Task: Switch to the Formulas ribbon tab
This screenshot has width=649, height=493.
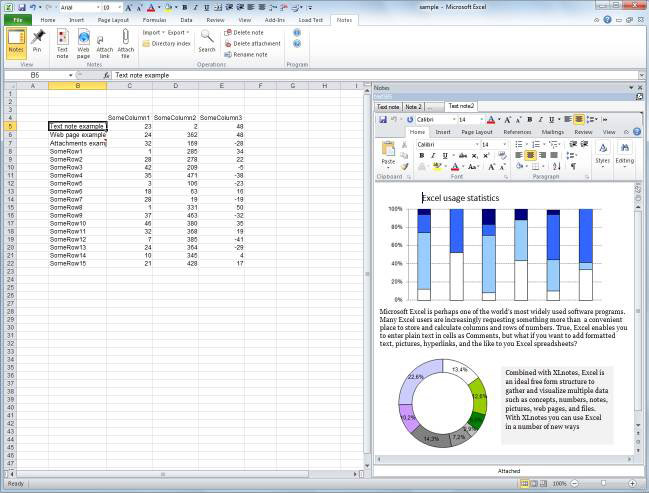Action: [x=155, y=19]
